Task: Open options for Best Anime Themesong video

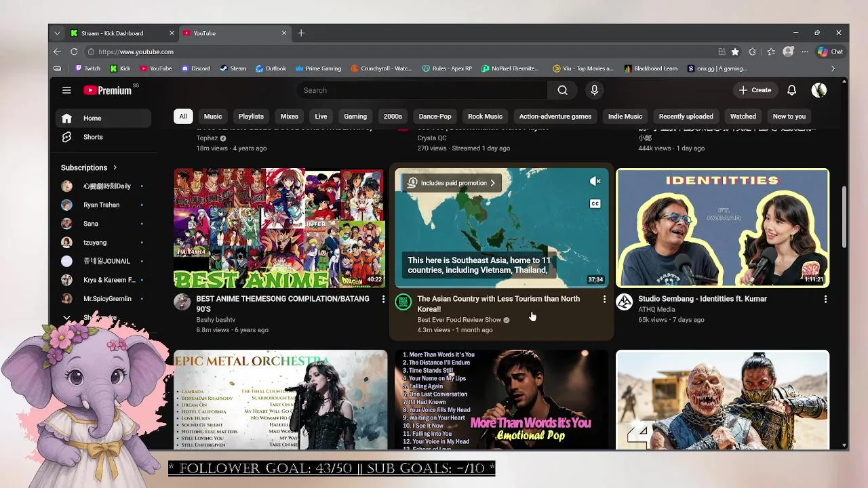Action: [383, 299]
